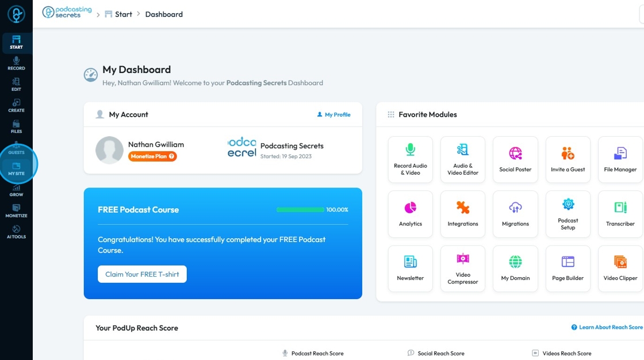
Task: Open the Audio & Video Editor module
Action: point(463,159)
